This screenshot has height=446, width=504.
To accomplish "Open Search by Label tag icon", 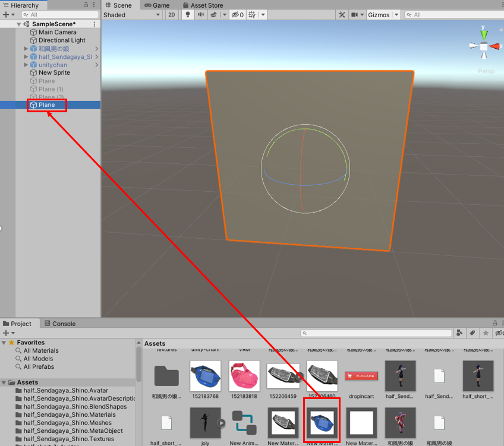I will 472,333.
